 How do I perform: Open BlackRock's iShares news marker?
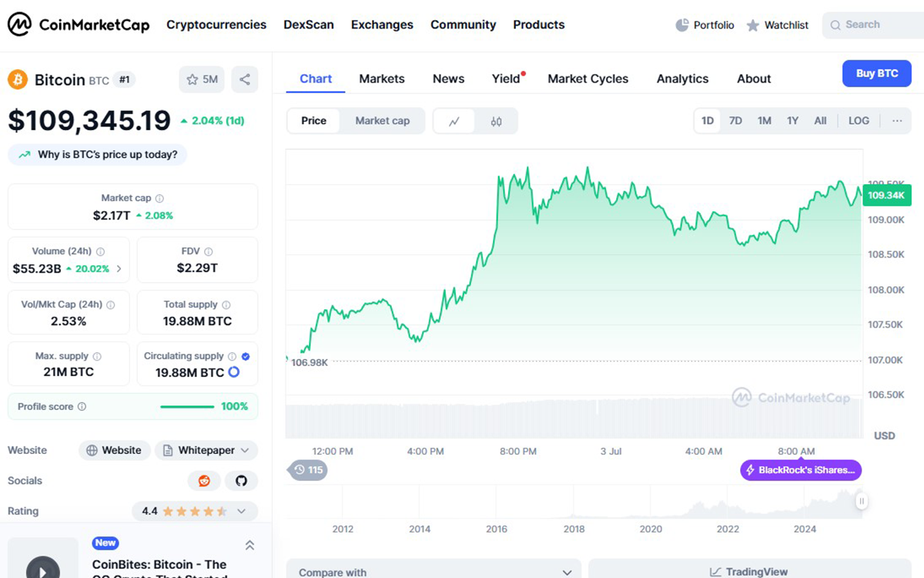pos(801,470)
